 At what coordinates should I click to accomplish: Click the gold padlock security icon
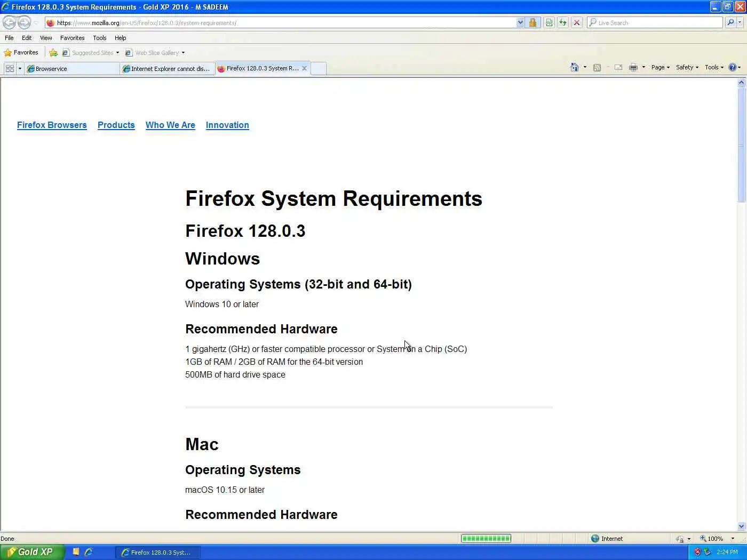point(533,22)
